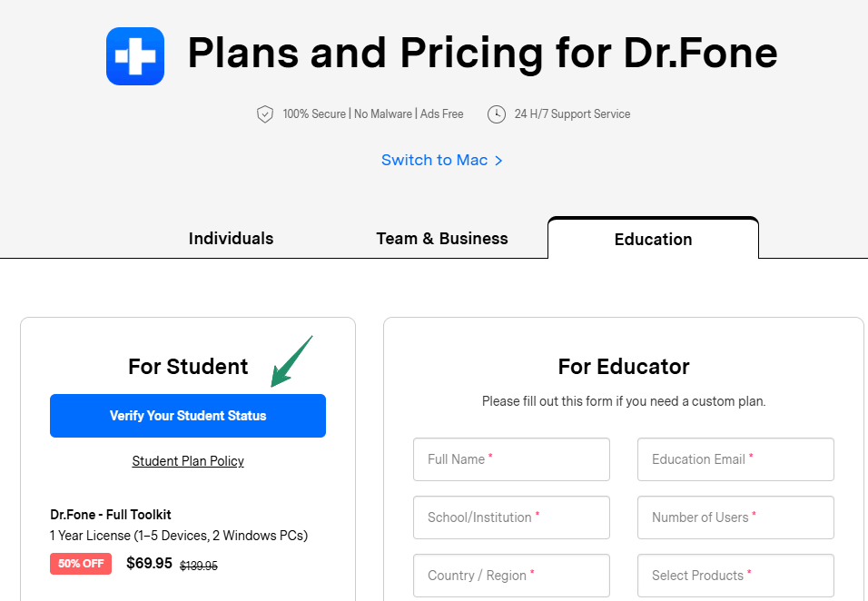This screenshot has height=601, width=868.
Task: Click the red 50% OFF badge
Action: [x=81, y=564]
